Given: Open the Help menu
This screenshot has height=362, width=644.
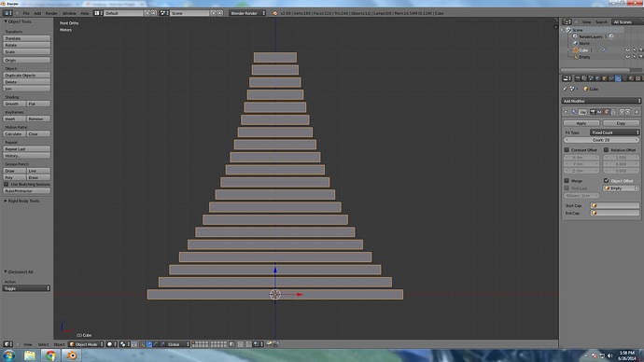Looking at the screenshot, I should 85,13.
